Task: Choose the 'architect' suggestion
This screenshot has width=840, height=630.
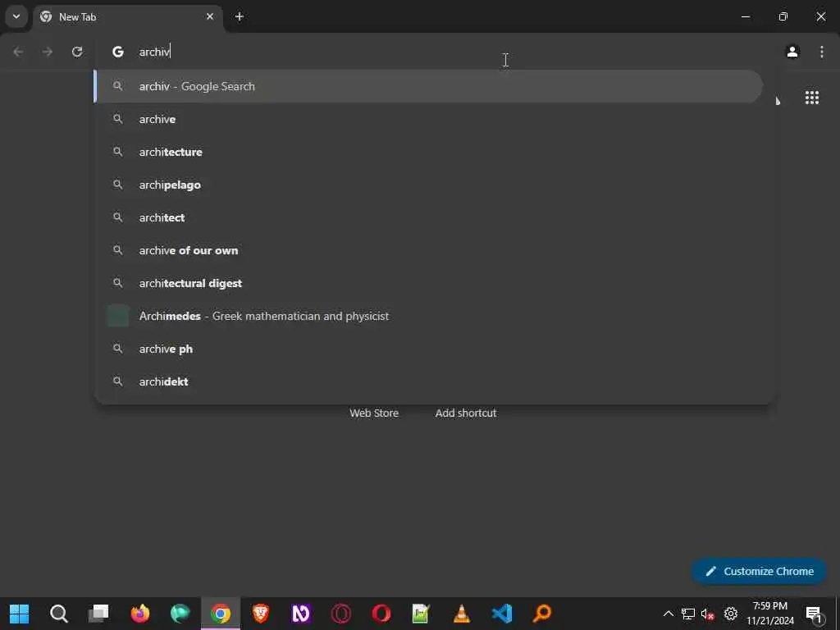Action: (428, 217)
